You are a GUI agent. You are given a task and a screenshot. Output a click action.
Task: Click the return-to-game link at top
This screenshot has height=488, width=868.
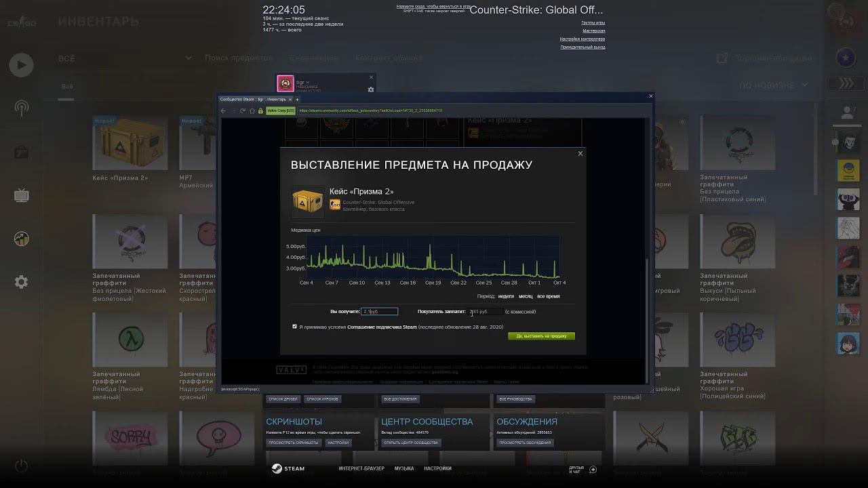[434, 6]
